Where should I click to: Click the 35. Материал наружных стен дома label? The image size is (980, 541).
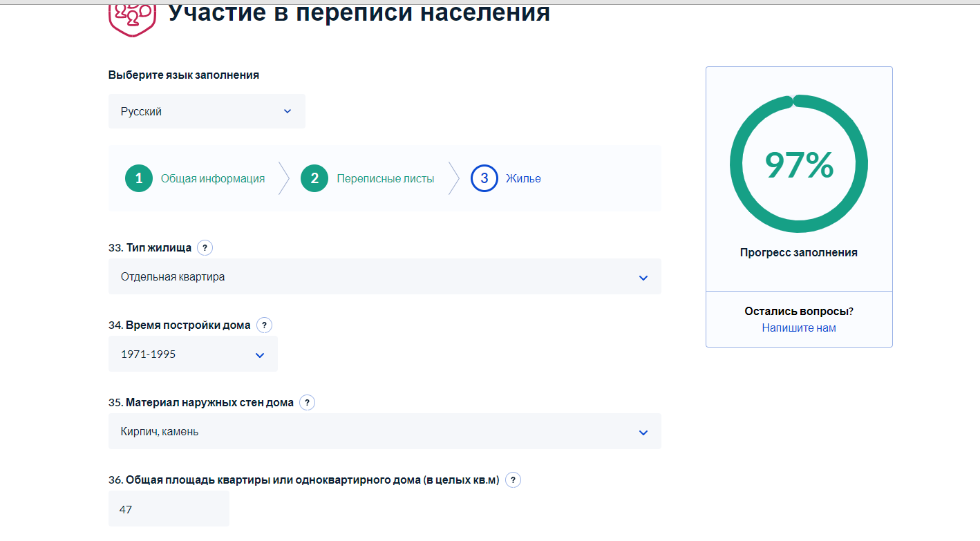201,402
